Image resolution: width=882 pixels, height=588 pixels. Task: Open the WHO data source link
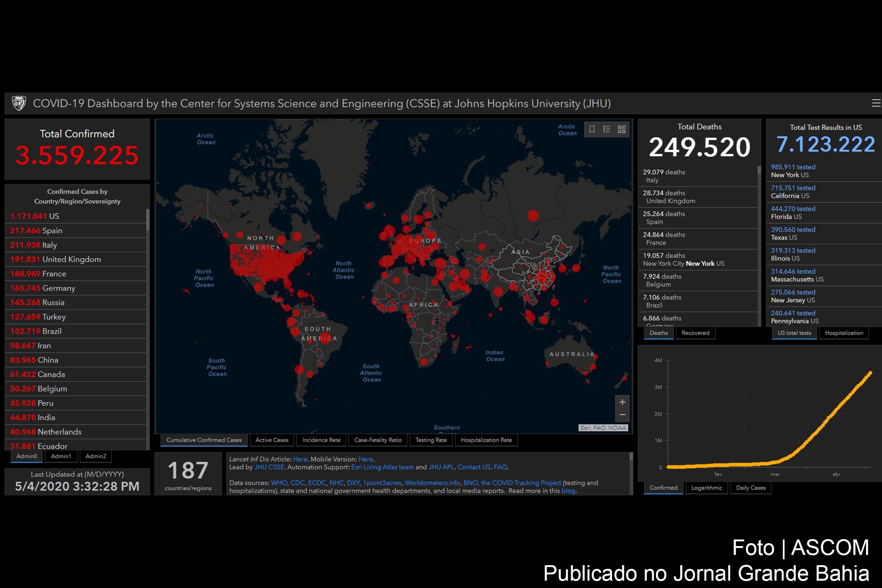[x=279, y=483]
